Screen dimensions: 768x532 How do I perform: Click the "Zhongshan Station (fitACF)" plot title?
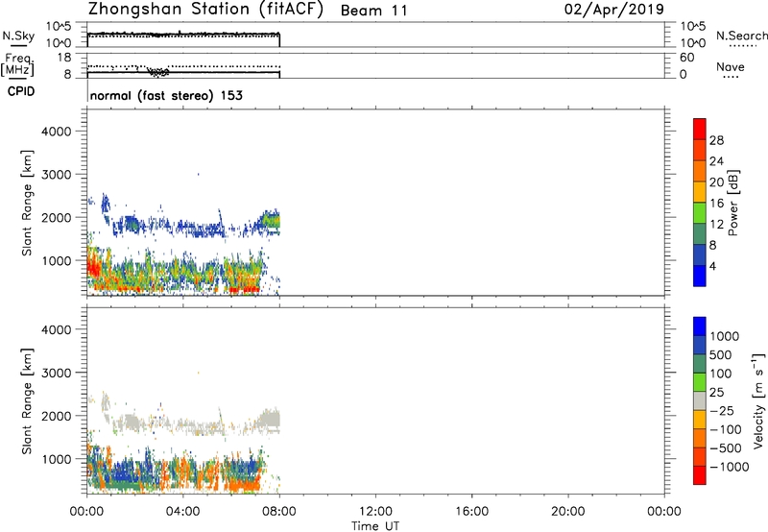pos(205,10)
